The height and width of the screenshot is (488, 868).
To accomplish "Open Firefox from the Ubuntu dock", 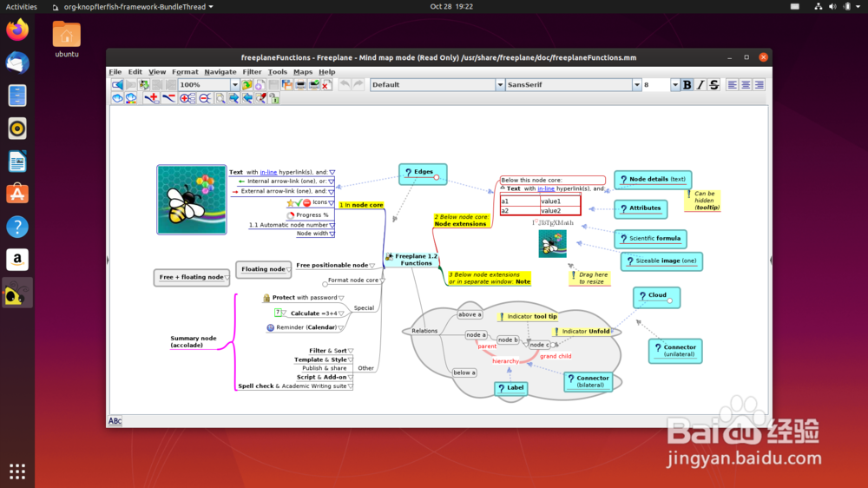I will pos(17,30).
